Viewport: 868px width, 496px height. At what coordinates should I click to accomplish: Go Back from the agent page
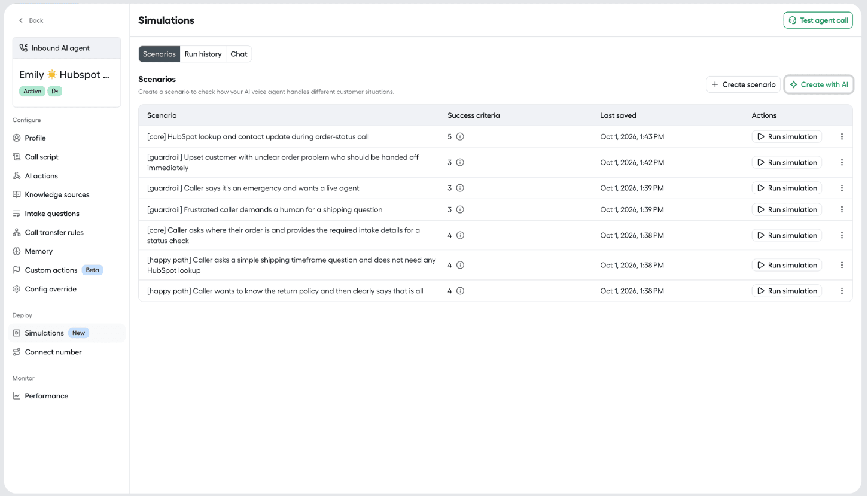[x=31, y=20]
